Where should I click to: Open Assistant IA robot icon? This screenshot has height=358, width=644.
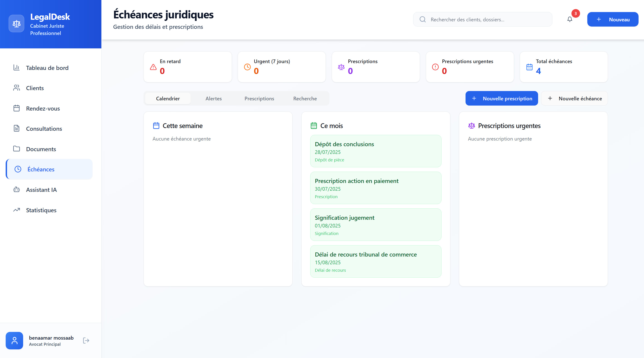(17, 190)
